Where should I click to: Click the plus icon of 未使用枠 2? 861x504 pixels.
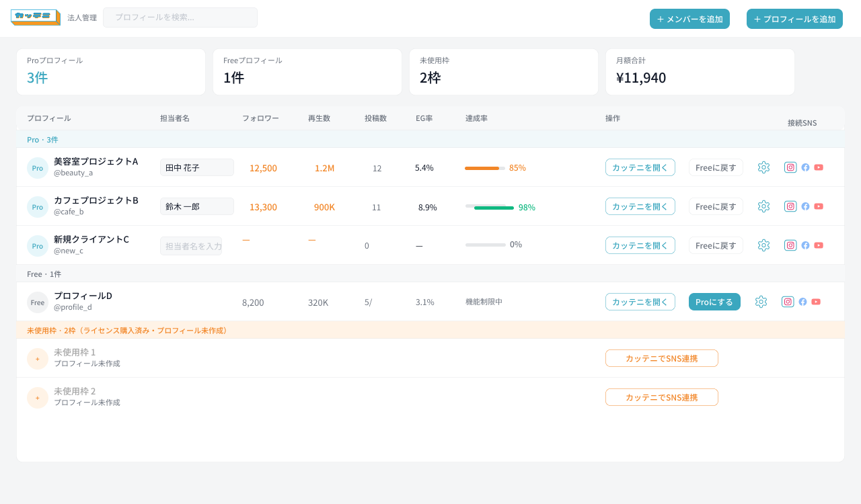click(38, 398)
